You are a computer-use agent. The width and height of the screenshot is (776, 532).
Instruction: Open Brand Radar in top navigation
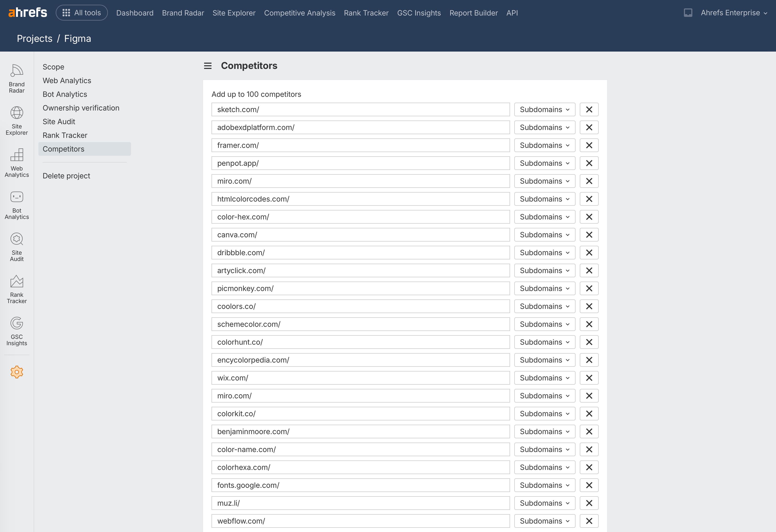(x=183, y=13)
